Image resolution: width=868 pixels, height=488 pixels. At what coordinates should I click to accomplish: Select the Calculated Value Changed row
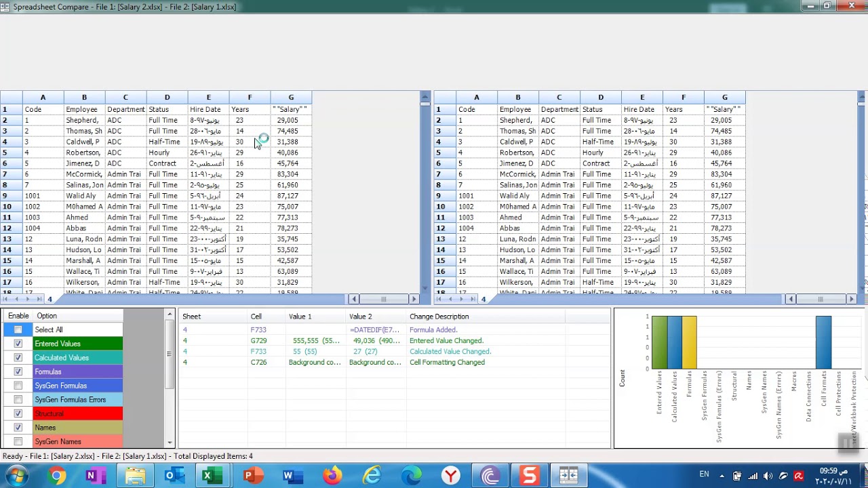pos(393,352)
